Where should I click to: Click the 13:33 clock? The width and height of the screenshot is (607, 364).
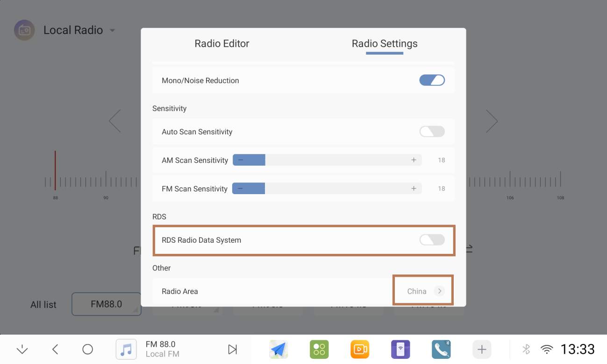click(578, 349)
